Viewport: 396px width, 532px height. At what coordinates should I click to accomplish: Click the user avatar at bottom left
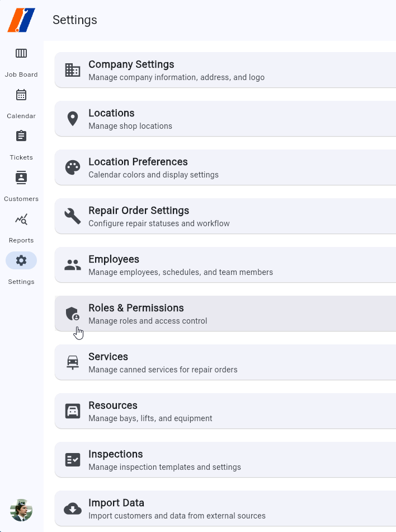[21, 510]
